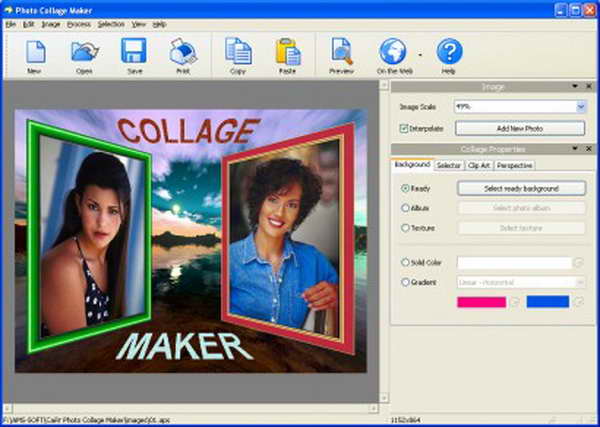The image size is (600, 427).
Task: Open the Process menu
Action: coord(78,23)
